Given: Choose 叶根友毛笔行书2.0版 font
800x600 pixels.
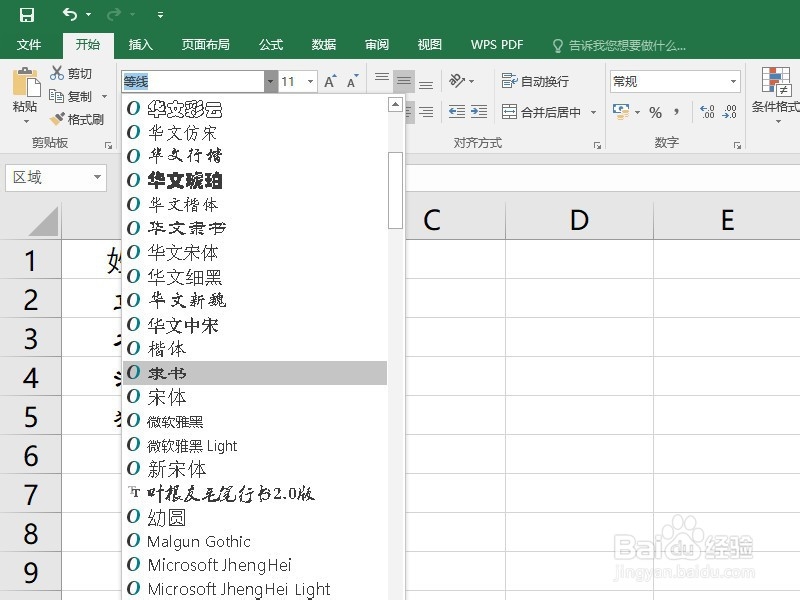Looking at the screenshot, I should click(254, 493).
